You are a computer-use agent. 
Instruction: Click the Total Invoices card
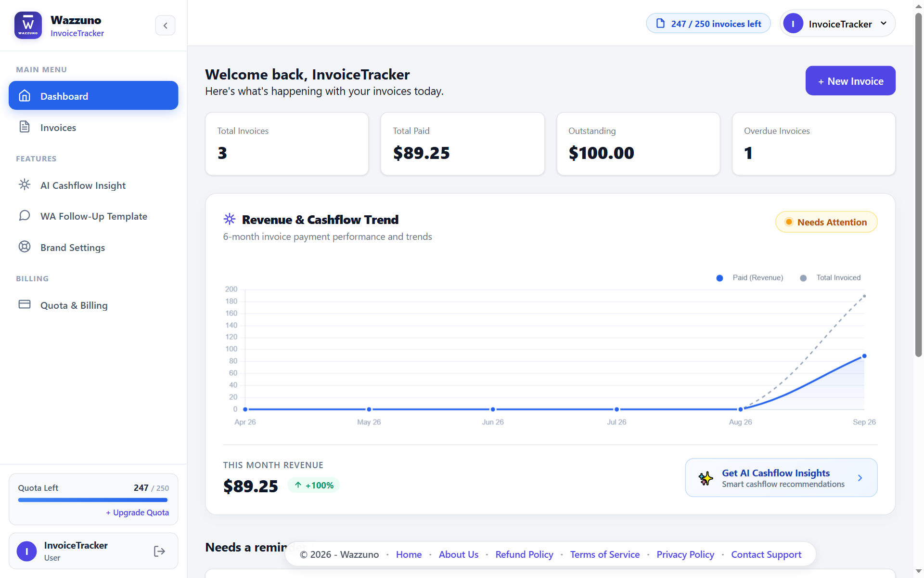click(287, 144)
